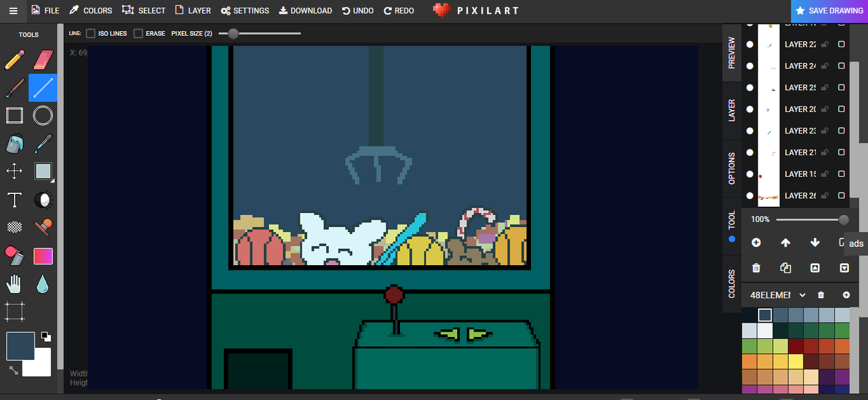Toggle visibility of Layer 22

coord(750,44)
